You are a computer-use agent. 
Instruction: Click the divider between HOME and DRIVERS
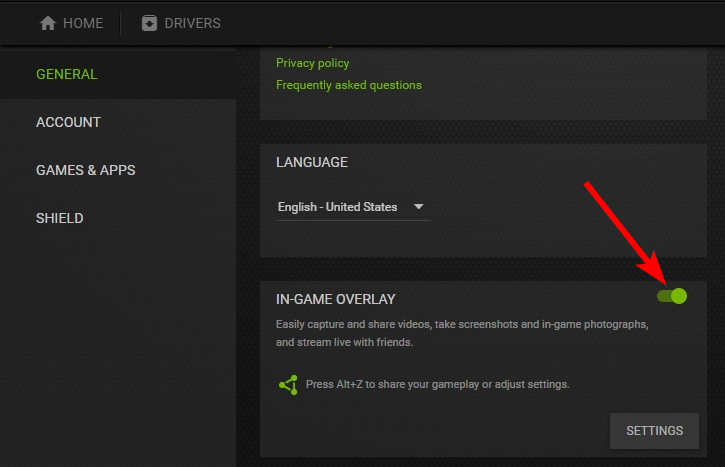pyautogui.click(x=121, y=23)
